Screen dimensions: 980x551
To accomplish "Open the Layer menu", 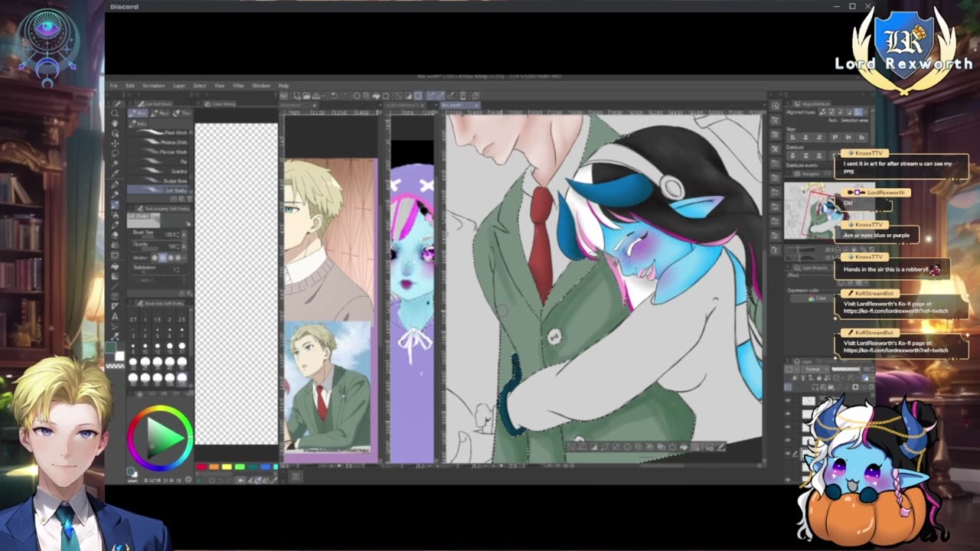I will tap(179, 86).
